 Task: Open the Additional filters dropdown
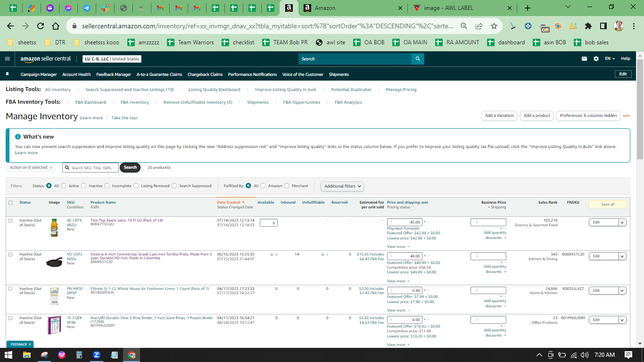pyautogui.click(x=342, y=186)
